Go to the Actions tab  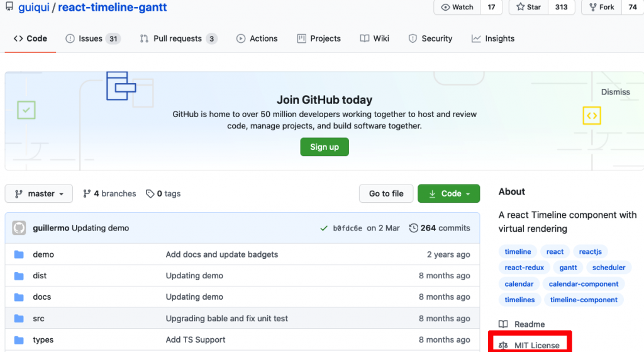point(257,38)
